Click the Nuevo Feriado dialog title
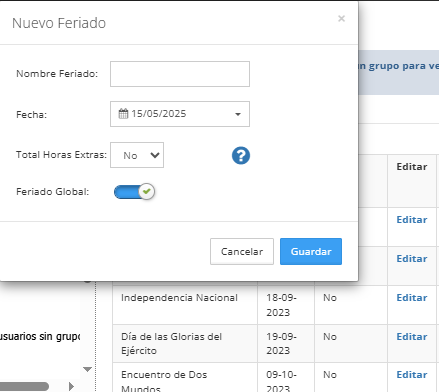Viewport: 439px width, 392px height. tap(59, 23)
